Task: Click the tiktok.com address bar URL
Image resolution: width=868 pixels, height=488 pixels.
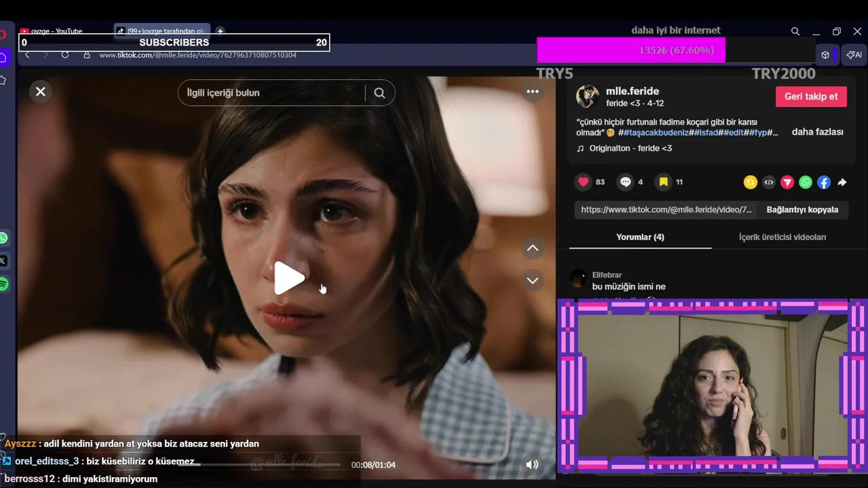Action: point(198,55)
